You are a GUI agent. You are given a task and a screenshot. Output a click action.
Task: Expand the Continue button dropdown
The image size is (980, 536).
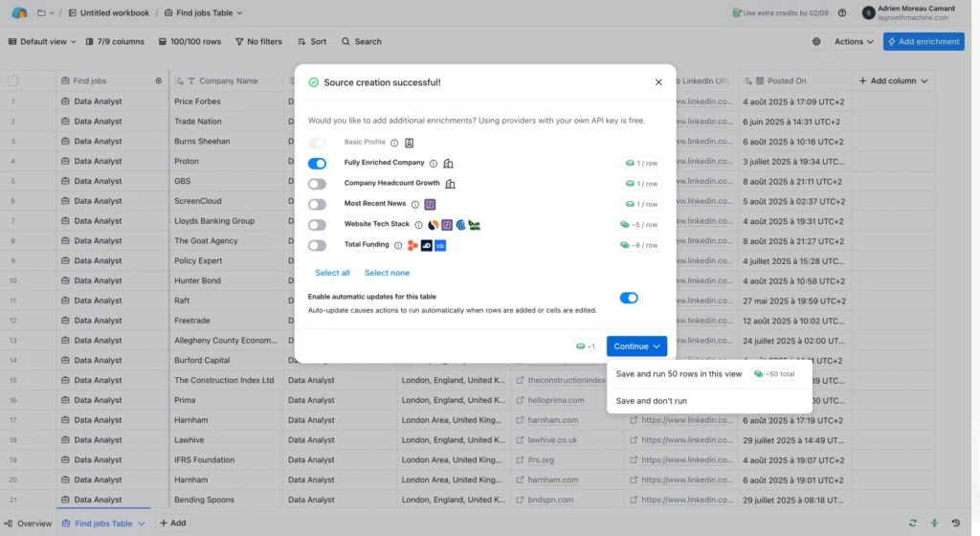pyautogui.click(x=657, y=346)
